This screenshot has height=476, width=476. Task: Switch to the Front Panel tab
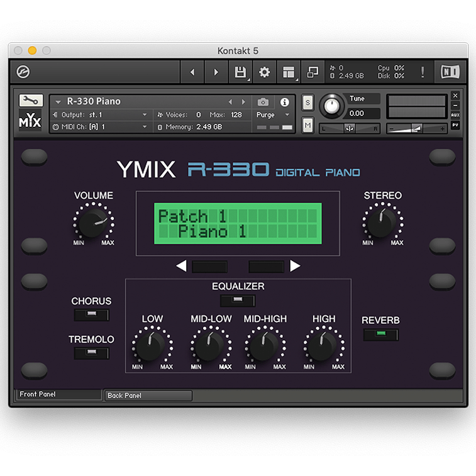(x=58, y=394)
